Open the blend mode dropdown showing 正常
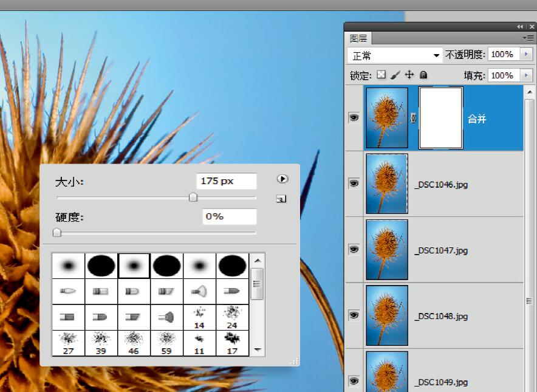The width and height of the screenshot is (537, 392). [395, 55]
